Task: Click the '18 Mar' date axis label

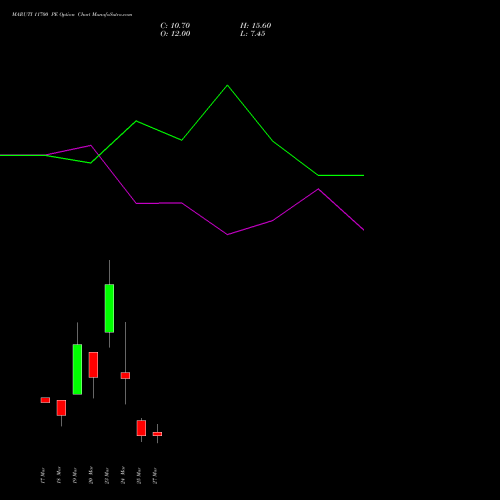Action: (59, 475)
